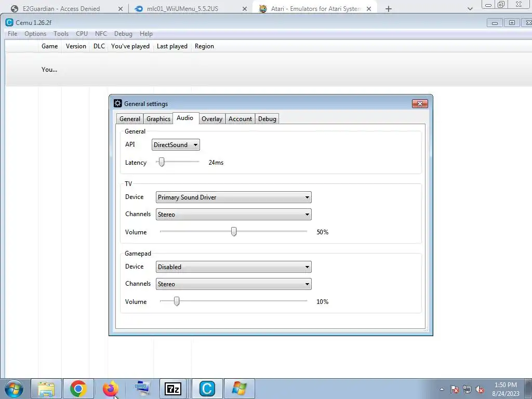This screenshot has width=532, height=399.
Task: Click the TV Volume slider handle
Action: coord(233,232)
